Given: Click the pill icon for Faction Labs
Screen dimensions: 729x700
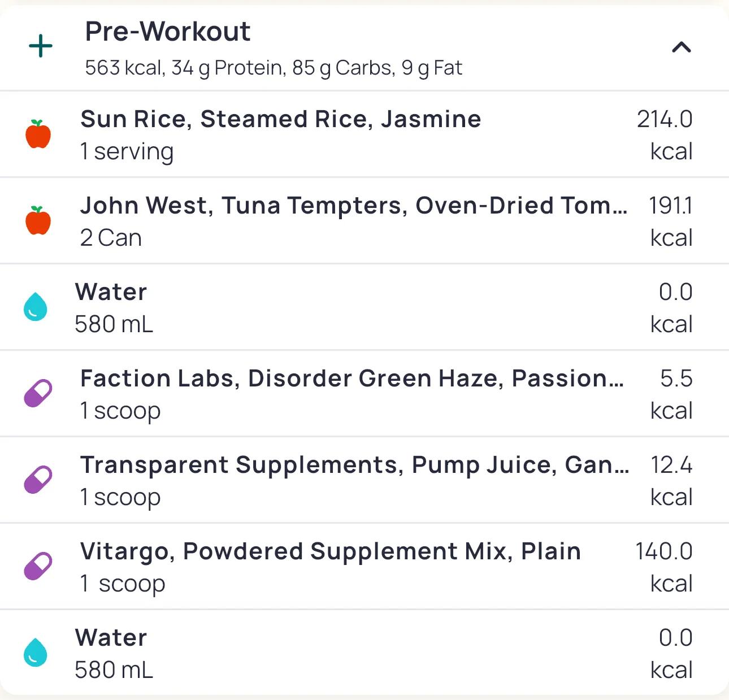Looking at the screenshot, I should (38, 394).
